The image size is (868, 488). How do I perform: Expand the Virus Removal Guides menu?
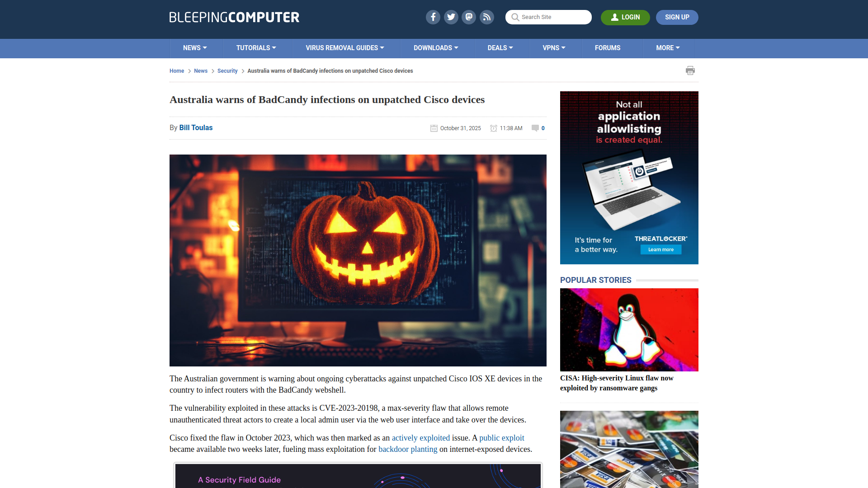(344, 48)
